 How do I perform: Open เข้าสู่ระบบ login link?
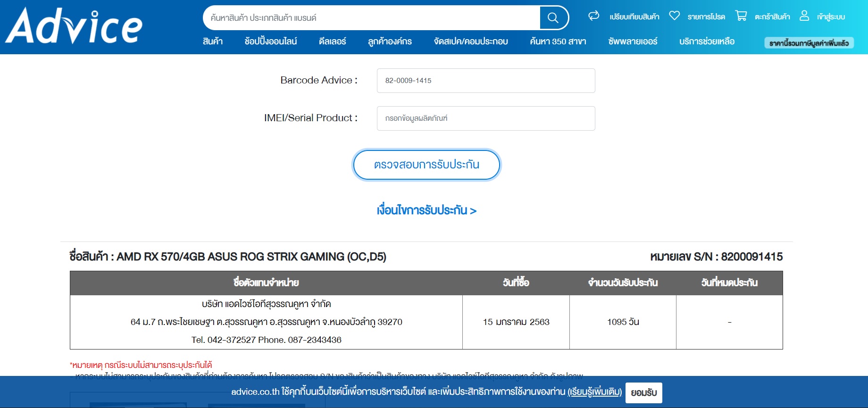[831, 17]
